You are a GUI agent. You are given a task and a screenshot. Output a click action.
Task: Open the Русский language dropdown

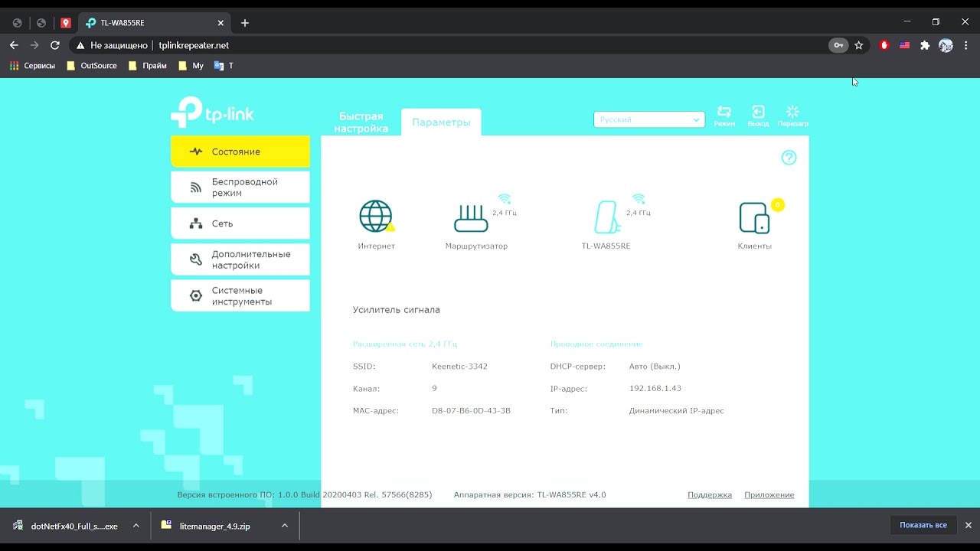click(649, 119)
